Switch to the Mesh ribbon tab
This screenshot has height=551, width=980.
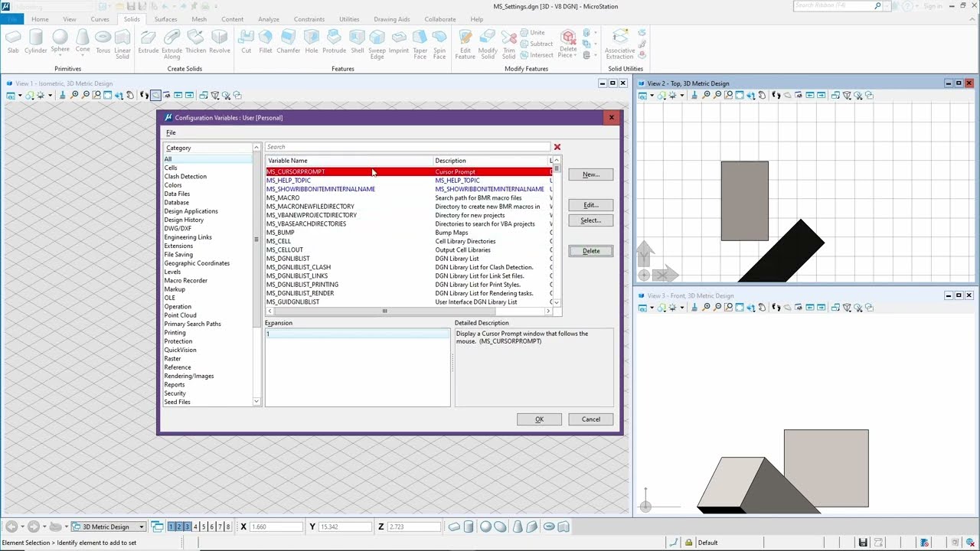click(x=199, y=19)
